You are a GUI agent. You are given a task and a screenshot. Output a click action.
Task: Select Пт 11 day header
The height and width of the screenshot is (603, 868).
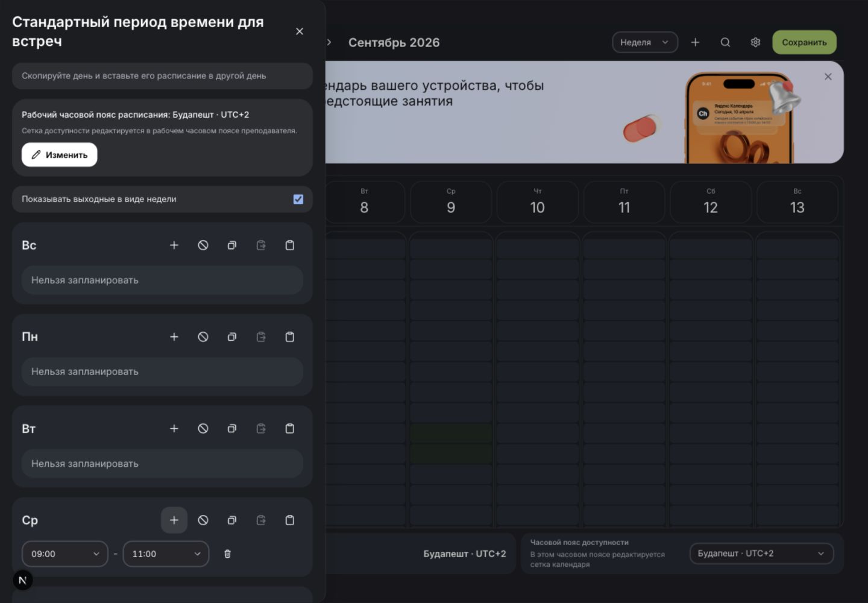624,202
